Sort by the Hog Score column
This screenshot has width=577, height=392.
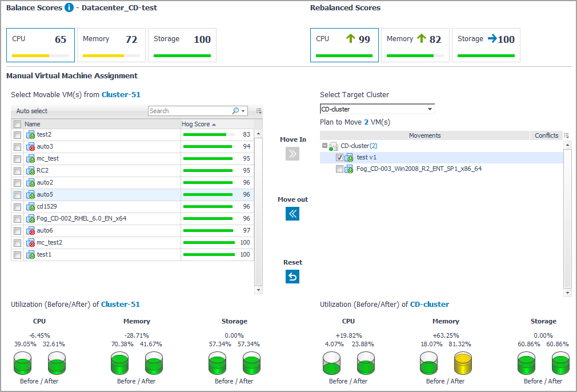[198, 124]
